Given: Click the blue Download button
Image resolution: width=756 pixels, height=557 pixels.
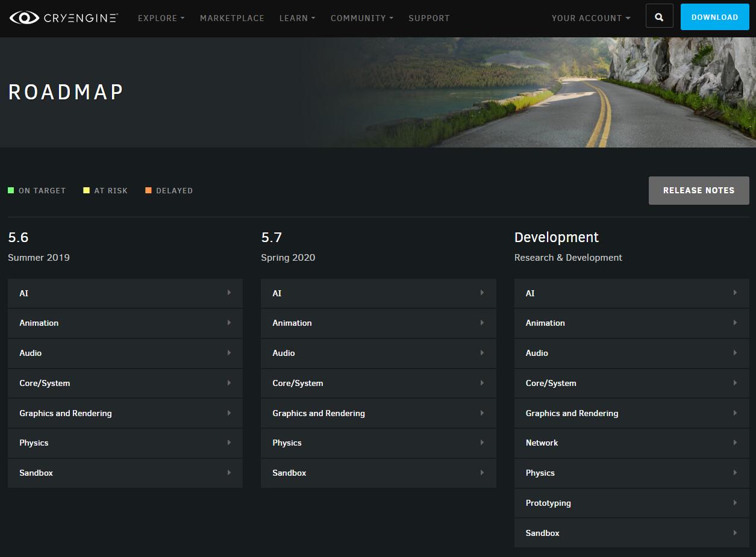Looking at the screenshot, I should coord(714,17).
